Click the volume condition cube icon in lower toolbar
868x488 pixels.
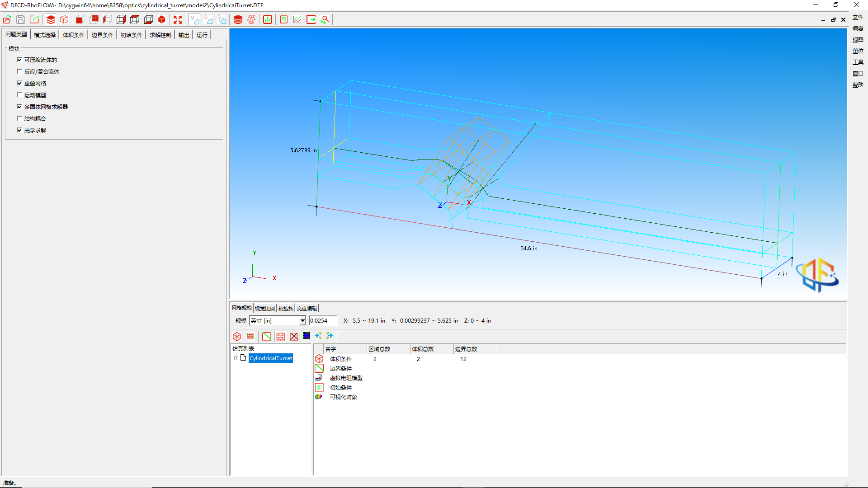pos(237,336)
